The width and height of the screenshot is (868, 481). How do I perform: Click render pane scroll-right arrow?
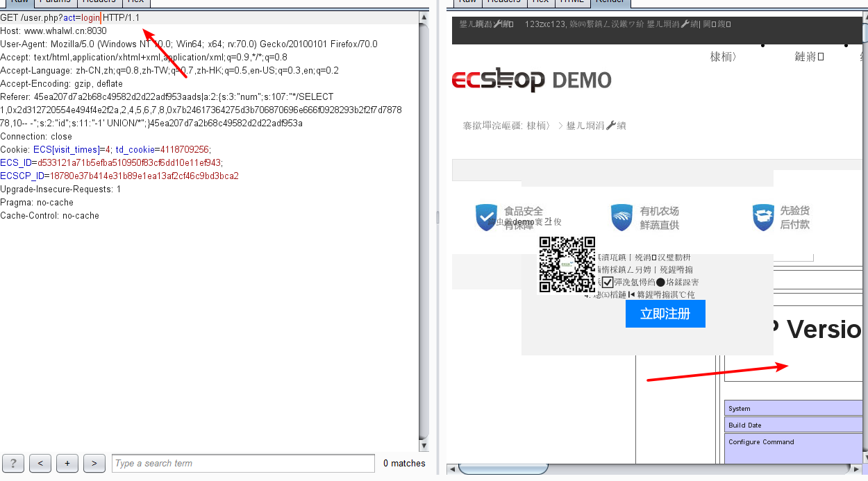click(x=856, y=469)
